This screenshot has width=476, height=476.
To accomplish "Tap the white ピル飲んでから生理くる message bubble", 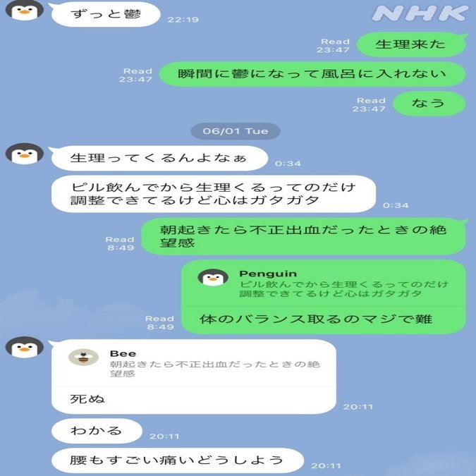I will [x=214, y=194].
